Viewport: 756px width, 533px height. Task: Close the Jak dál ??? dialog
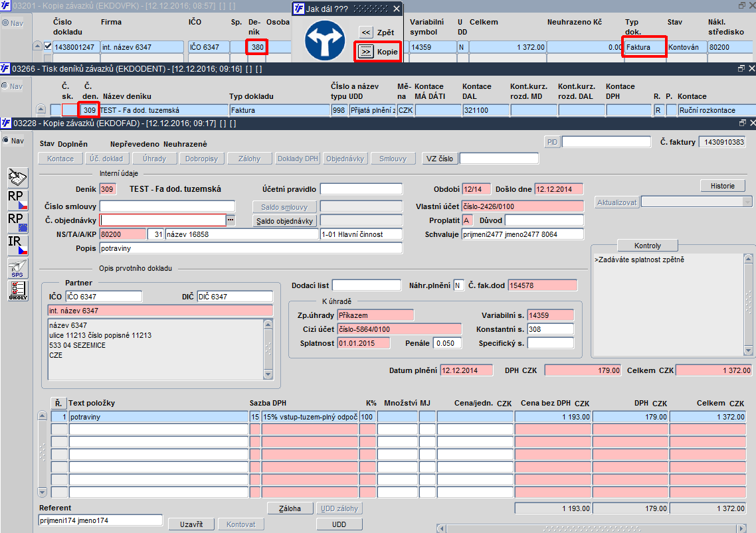pyautogui.click(x=397, y=9)
